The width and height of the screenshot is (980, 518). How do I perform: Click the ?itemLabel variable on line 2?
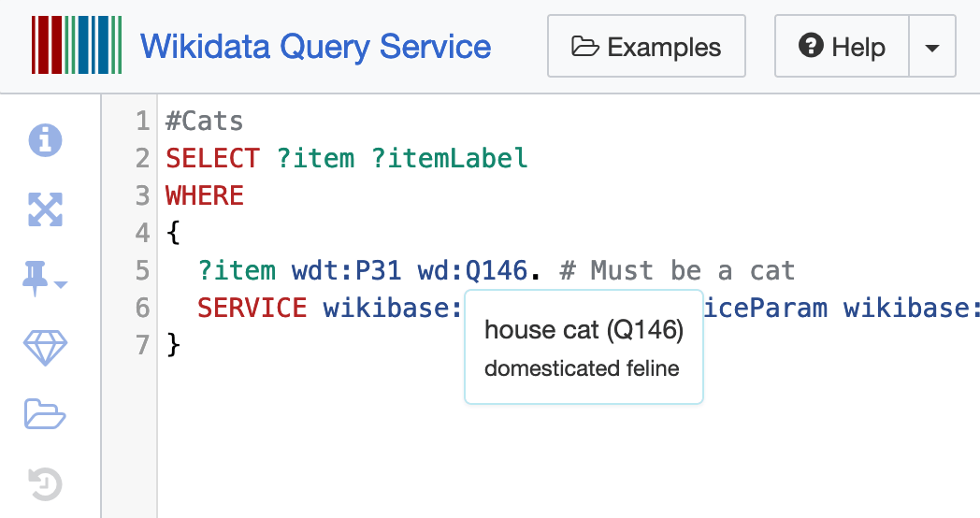pyautogui.click(x=450, y=158)
